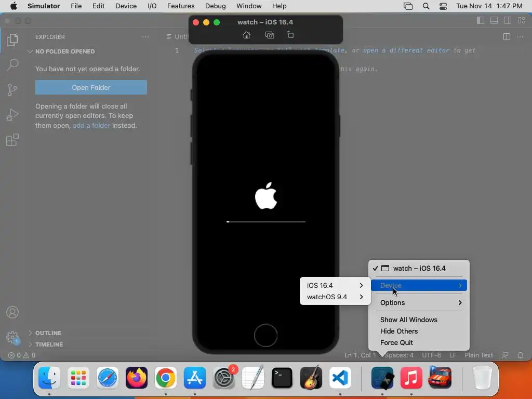Image resolution: width=532 pixels, height=399 pixels.
Task: Select checked watch – iOS 16.4 window entry
Action: (x=419, y=269)
